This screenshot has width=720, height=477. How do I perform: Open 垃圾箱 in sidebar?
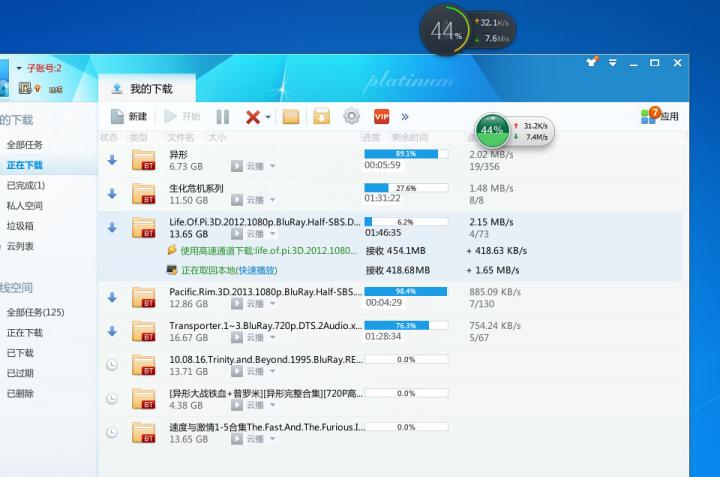[20, 226]
